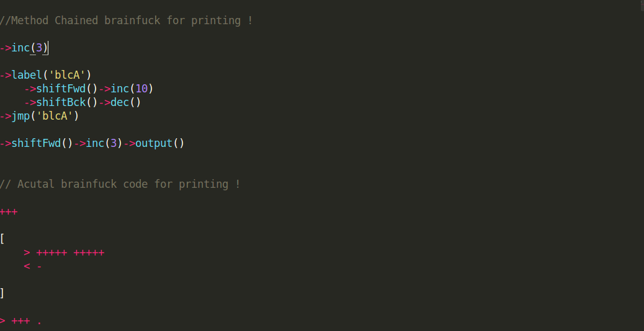Screen dimensions: 644x331
Task: Click the output() method call
Action: click(160, 144)
